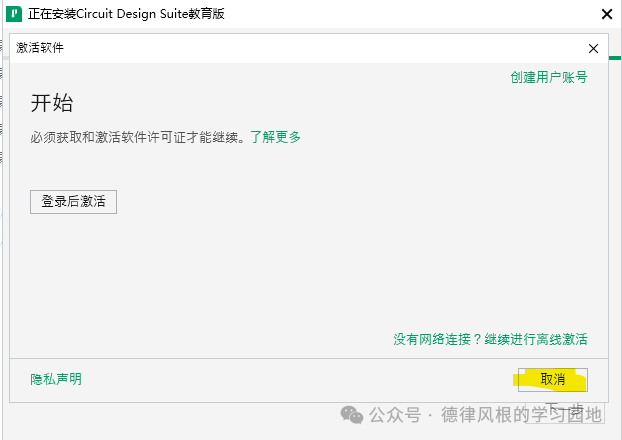Screen dimensions: 622x440
Task: Cancel activation with 取消 button
Action: coord(553,380)
